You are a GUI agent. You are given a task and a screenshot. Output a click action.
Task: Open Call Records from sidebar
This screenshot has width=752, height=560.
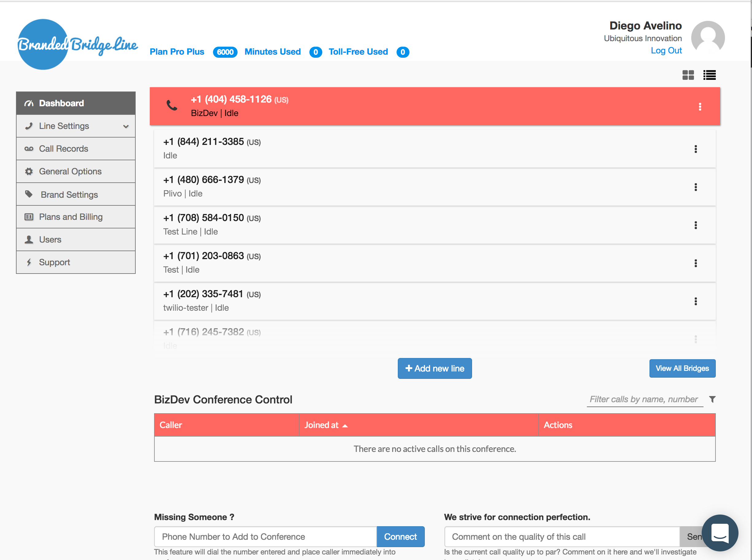[63, 149]
